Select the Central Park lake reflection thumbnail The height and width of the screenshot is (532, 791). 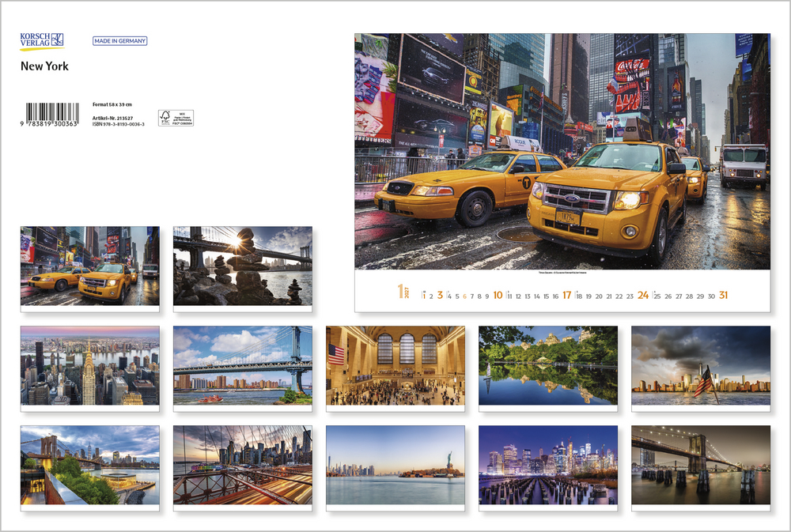tap(547, 365)
